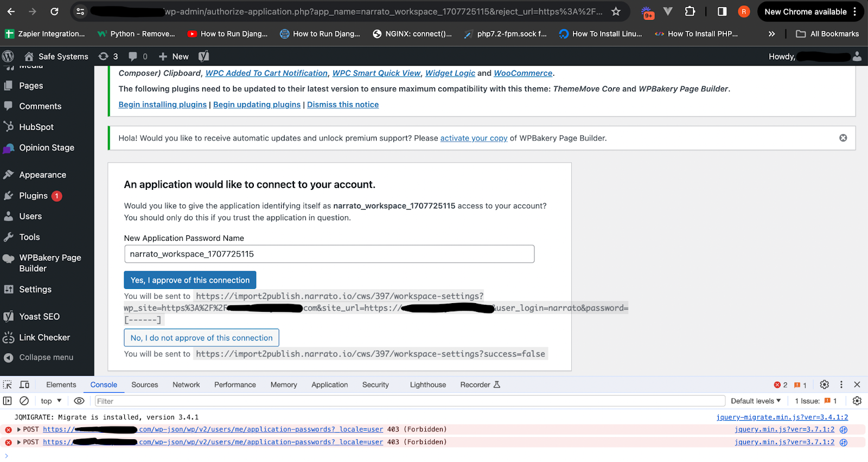Viewport: 868px width, 462px height.
Task: Open the updates icon showing 3
Action: coord(108,56)
